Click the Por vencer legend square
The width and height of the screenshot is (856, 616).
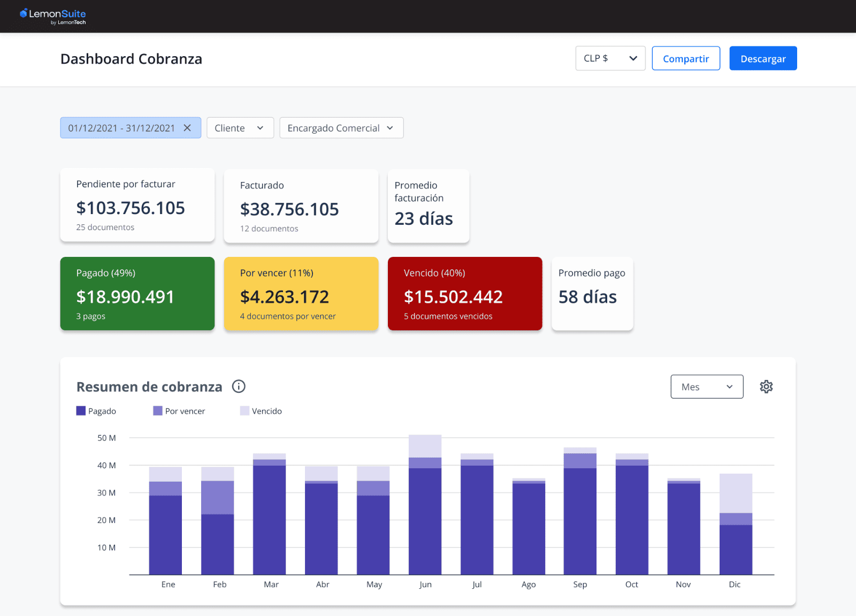coord(157,410)
